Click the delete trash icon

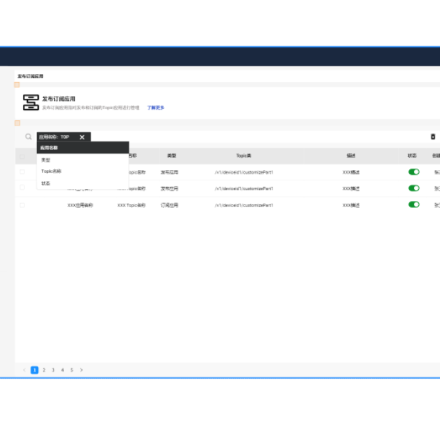(433, 137)
